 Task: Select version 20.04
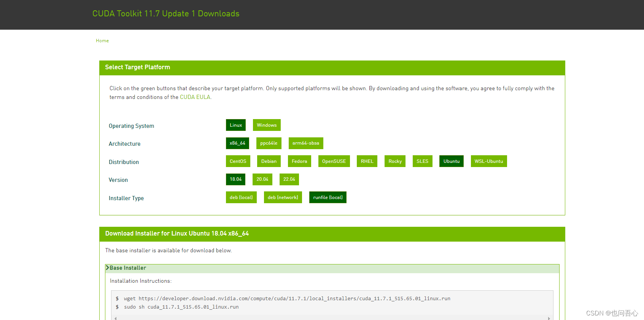(262, 179)
